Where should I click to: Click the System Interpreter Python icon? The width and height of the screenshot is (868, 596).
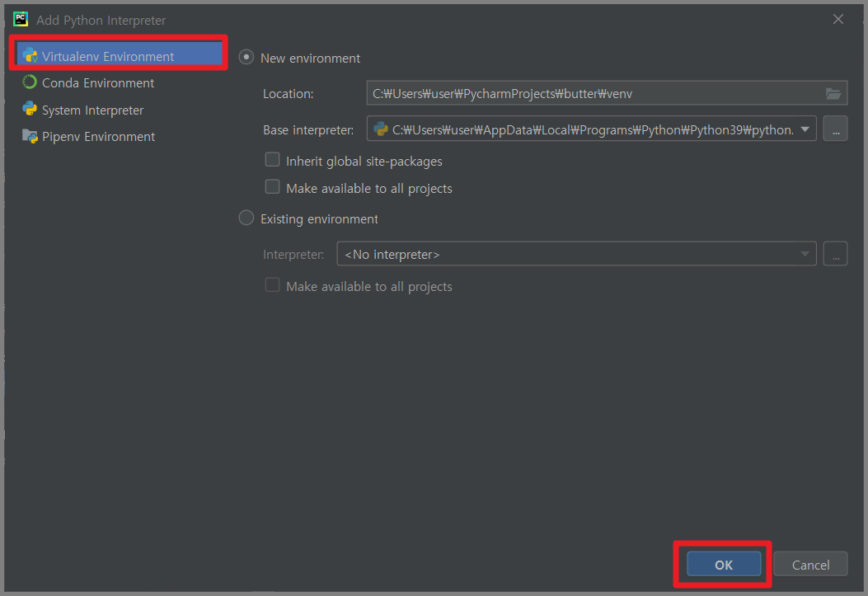30,109
